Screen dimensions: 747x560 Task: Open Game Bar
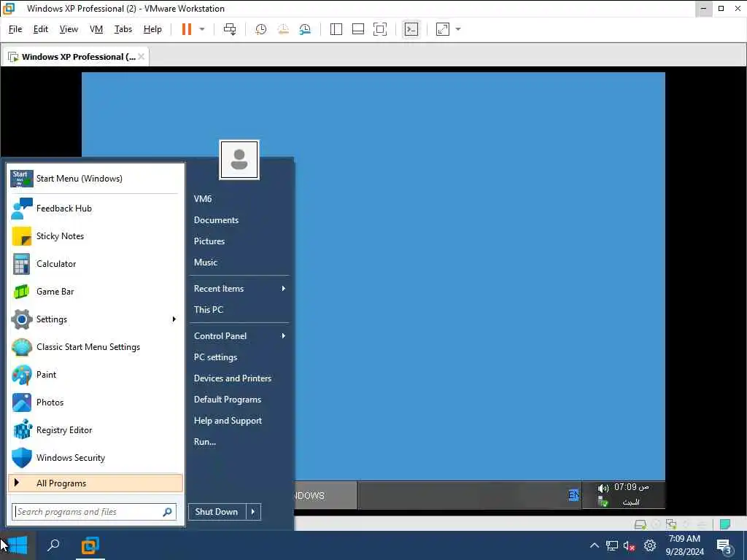(x=96, y=292)
